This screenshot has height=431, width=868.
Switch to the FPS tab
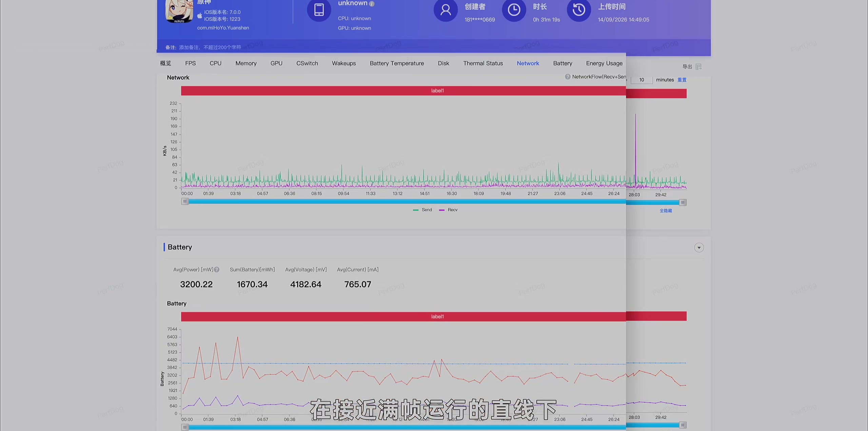190,63
